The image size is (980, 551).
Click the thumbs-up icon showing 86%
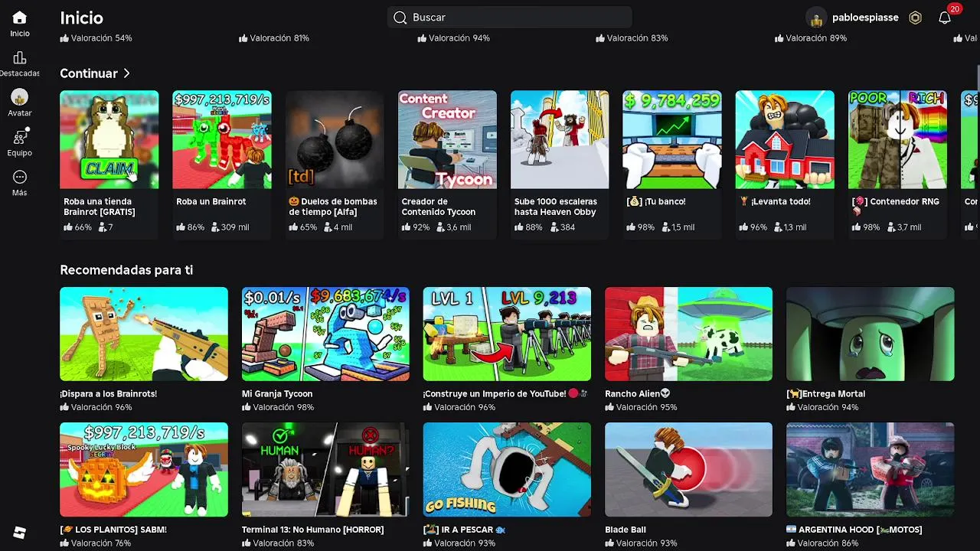point(181,227)
